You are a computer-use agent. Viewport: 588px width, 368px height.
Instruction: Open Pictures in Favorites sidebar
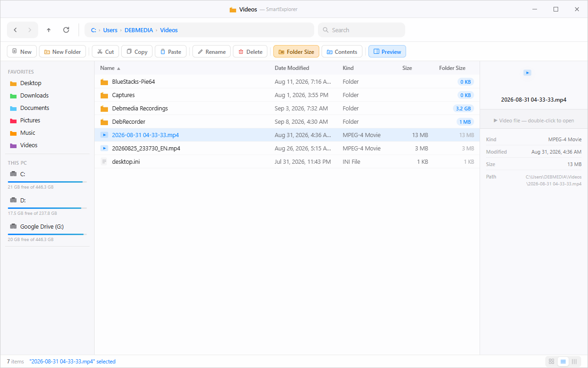47,121
